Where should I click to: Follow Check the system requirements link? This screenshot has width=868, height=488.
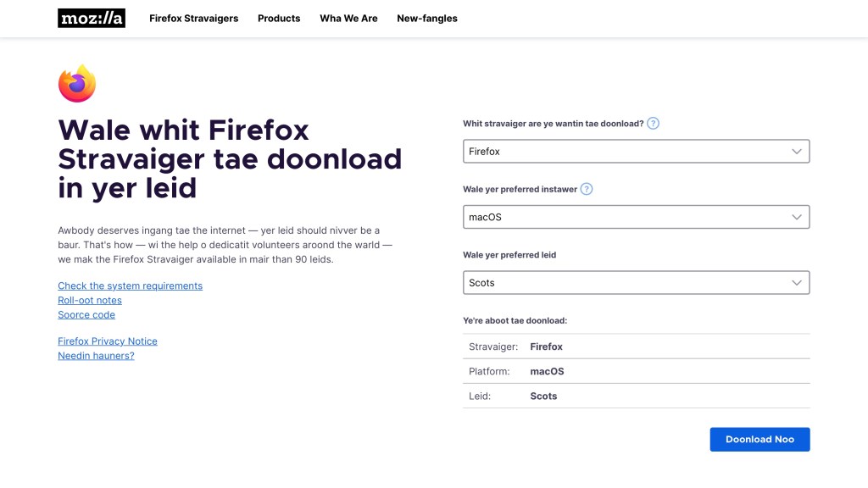(x=130, y=286)
